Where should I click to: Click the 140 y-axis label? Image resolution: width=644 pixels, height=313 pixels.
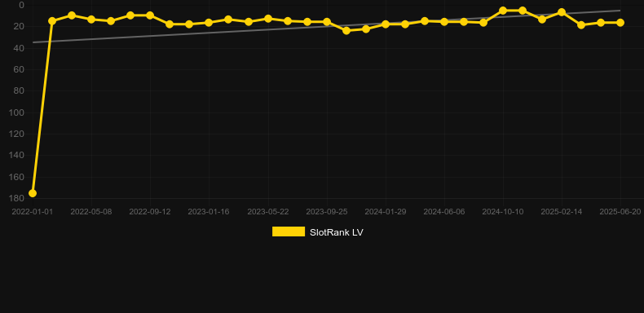tap(17, 155)
